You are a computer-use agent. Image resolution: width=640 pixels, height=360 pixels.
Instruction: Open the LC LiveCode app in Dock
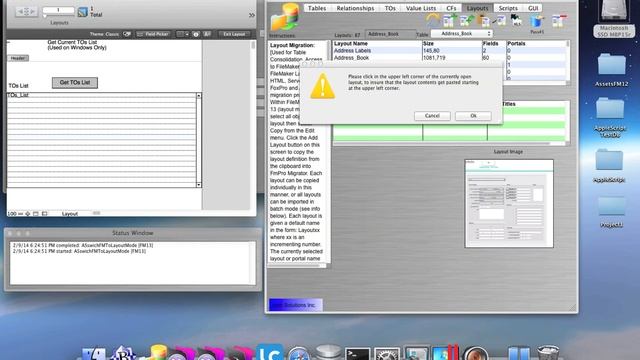[269, 353]
